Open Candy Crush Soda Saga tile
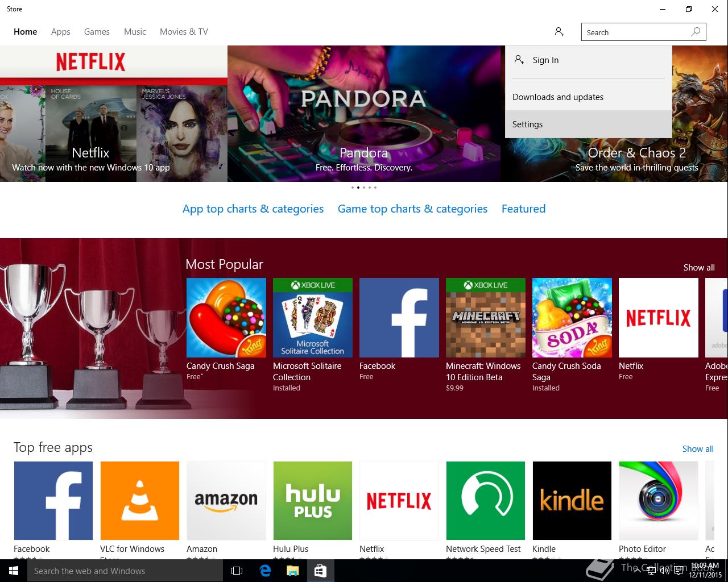 click(x=572, y=318)
